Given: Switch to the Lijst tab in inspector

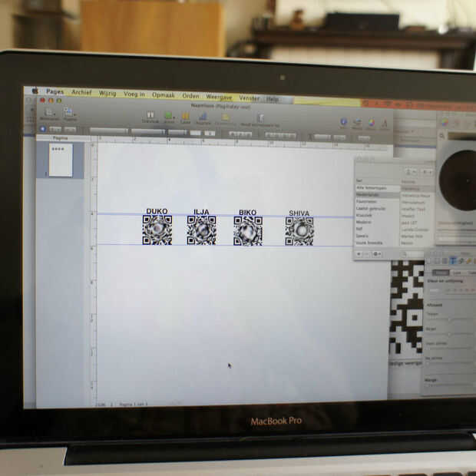Looking at the screenshot, I should (457, 273).
